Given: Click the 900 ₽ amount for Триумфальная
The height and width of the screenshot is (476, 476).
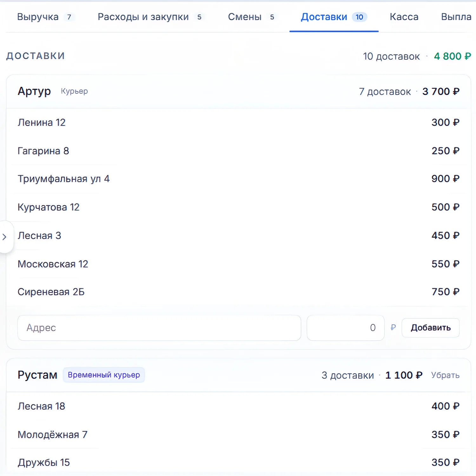Looking at the screenshot, I should (445, 179).
